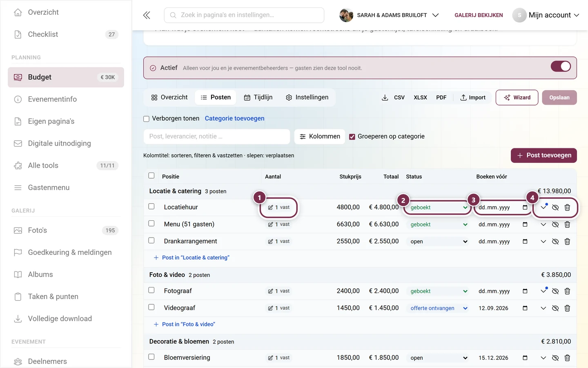588x368 pixels.
Task: Delete the Bloemversiering row via trash icon
Action: pyautogui.click(x=567, y=358)
